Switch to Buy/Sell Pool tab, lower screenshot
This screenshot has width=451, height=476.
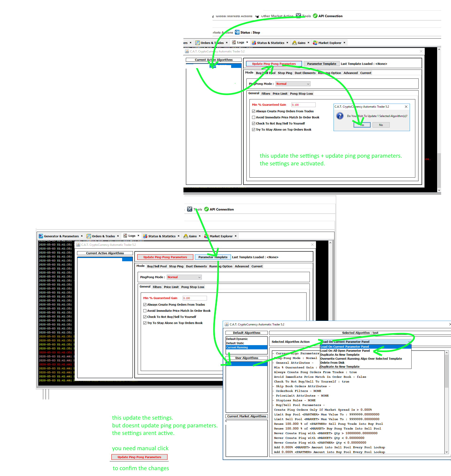(x=157, y=266)
